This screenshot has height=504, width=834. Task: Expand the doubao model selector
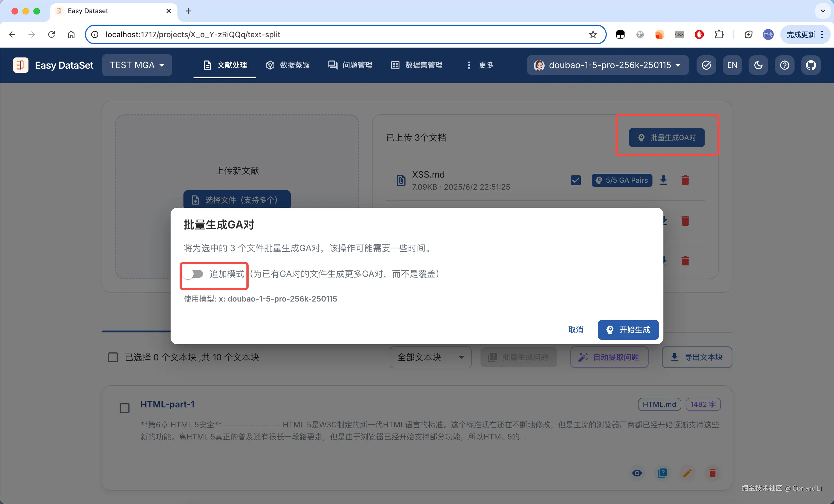[x=608, y=65]
